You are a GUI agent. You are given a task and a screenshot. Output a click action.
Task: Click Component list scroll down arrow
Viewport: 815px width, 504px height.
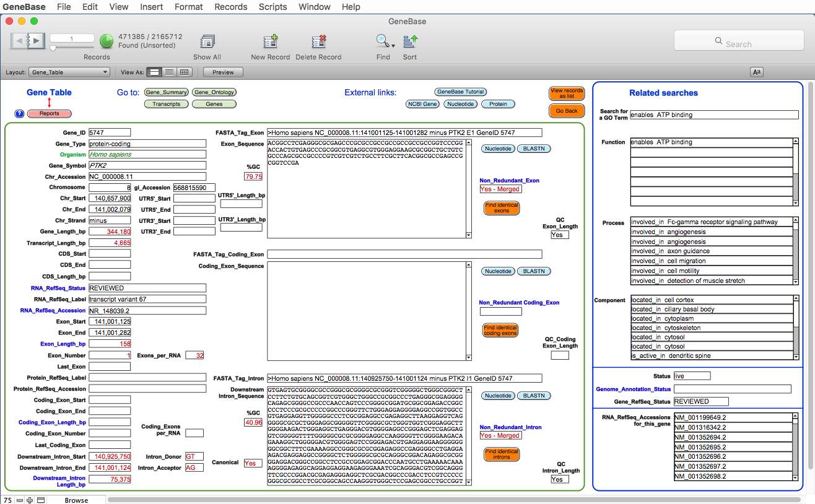(x=796, y=356)
